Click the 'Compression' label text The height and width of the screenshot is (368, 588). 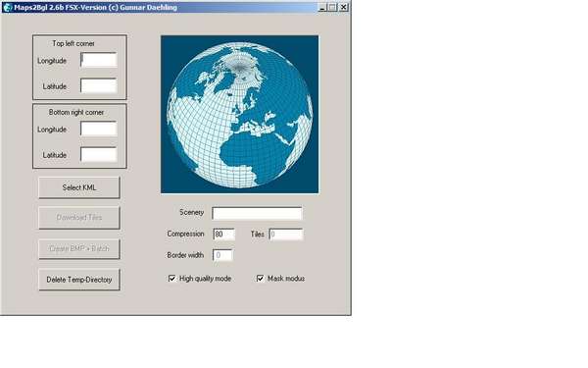185,234
